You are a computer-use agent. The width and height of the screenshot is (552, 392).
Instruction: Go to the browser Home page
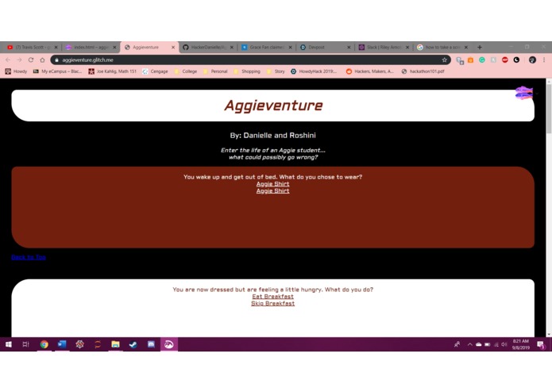pyautogui.click(x=42, y=60)
